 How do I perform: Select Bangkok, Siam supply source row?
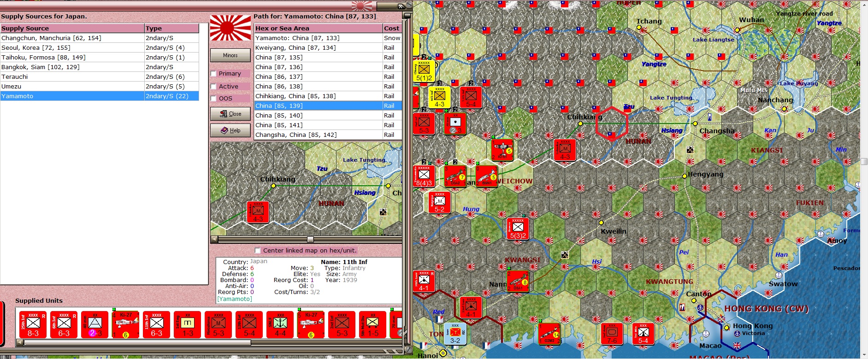(x=100, y=67)
